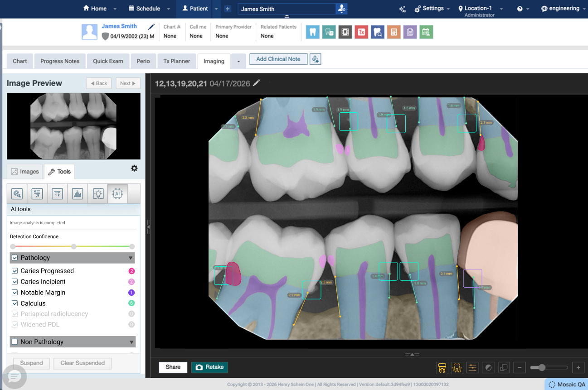Click the Retake button

(209, 367)
